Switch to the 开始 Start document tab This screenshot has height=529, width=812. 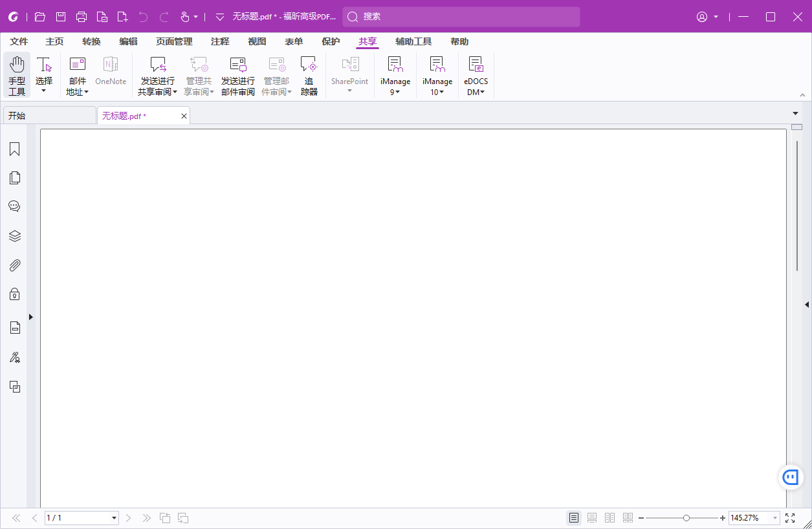[50, 116]
